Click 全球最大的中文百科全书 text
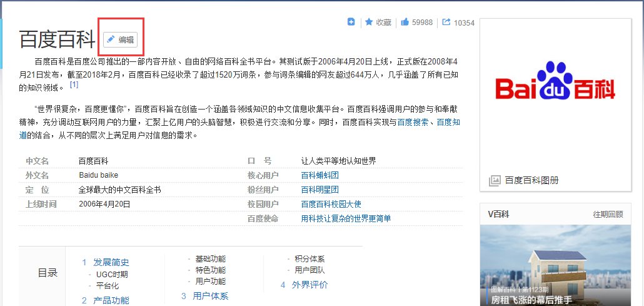Viewport: 644px width, 306px height. [119, 190]
